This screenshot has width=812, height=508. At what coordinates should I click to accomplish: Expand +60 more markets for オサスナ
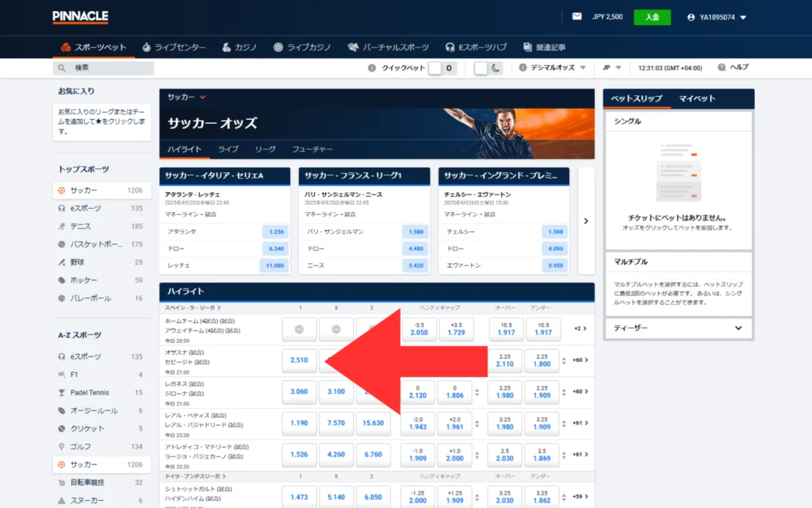click(580, 360)
